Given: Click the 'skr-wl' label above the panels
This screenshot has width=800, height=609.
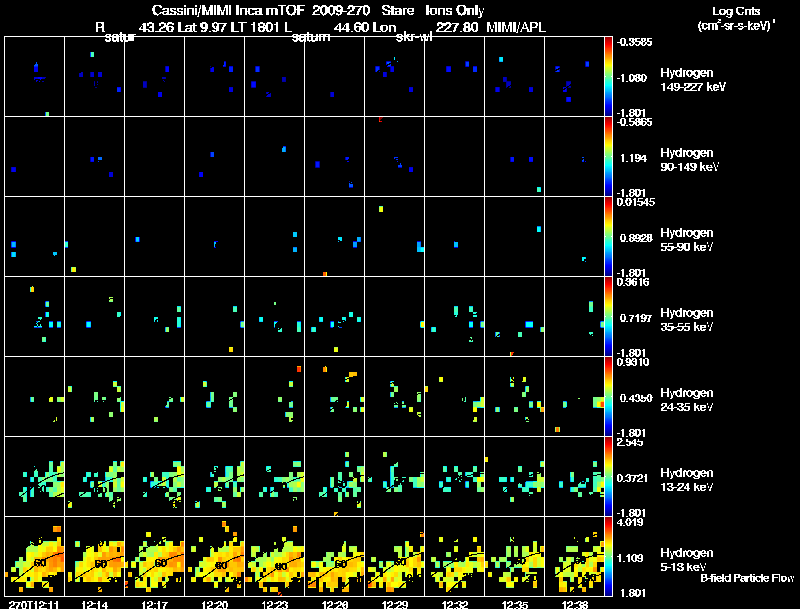Looking at the screenshot, I should coord(414,37).
